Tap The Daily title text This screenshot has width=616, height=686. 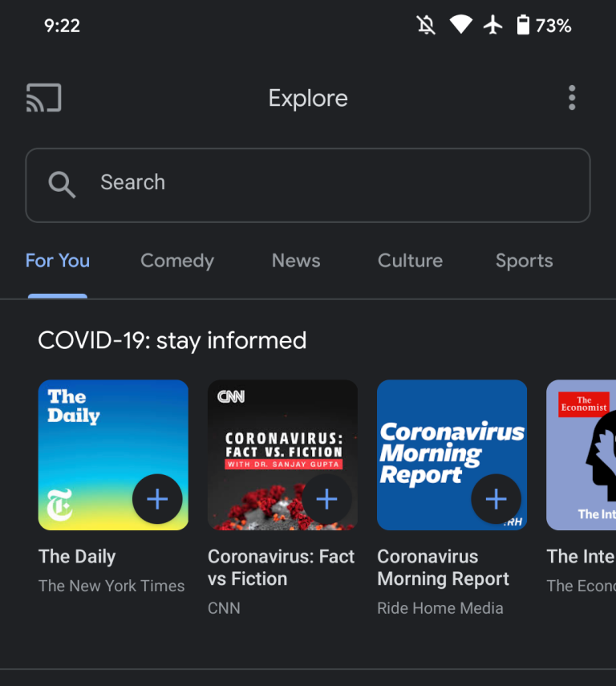(77, 557)
